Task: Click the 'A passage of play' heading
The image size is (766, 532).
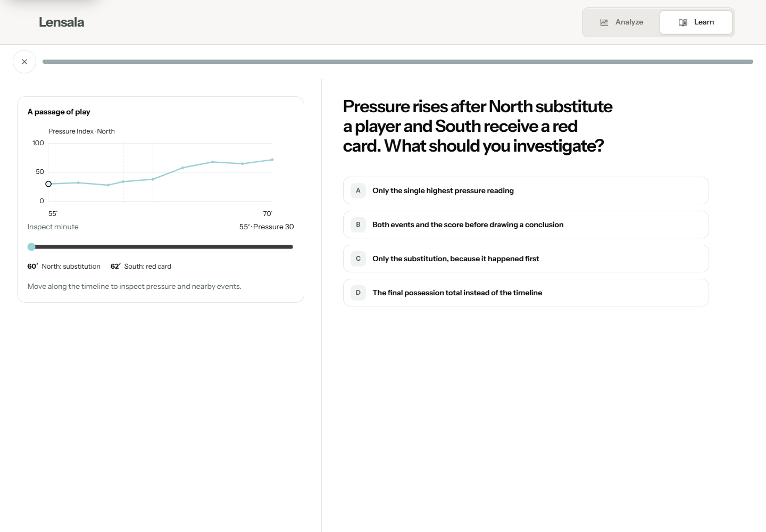Action: coord(59,112)
